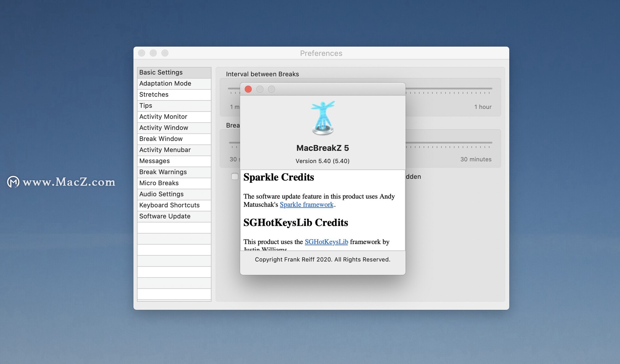Select Messages in the sidebar list
This screenshot has height=364, width=620.
point(174,161)
